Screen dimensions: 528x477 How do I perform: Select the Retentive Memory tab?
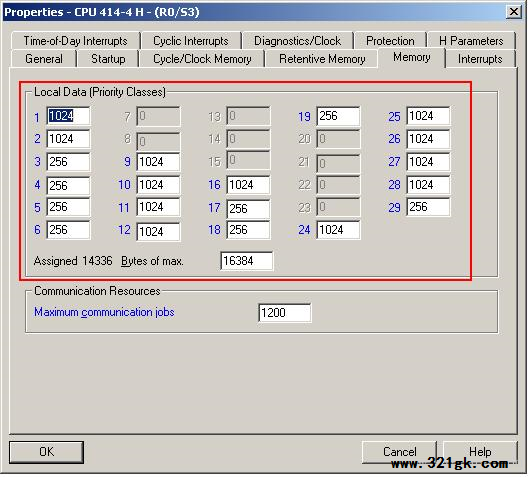322,59
